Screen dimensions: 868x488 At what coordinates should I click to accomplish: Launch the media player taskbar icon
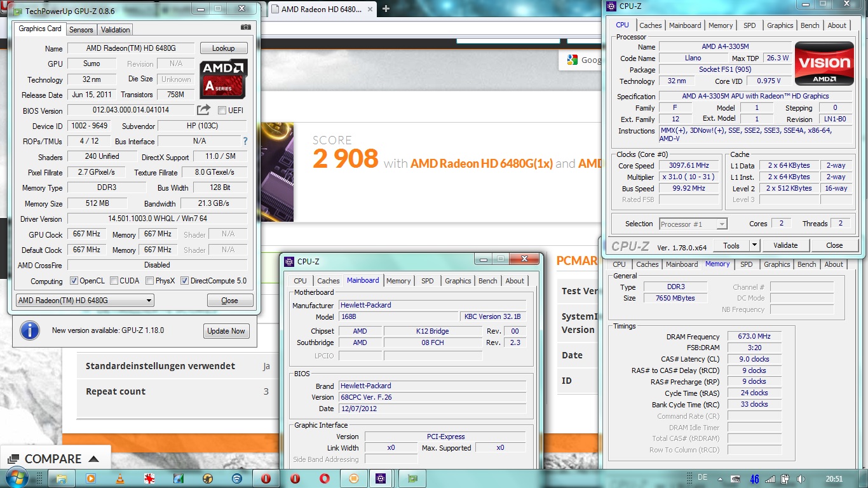(x=90, y=478)
